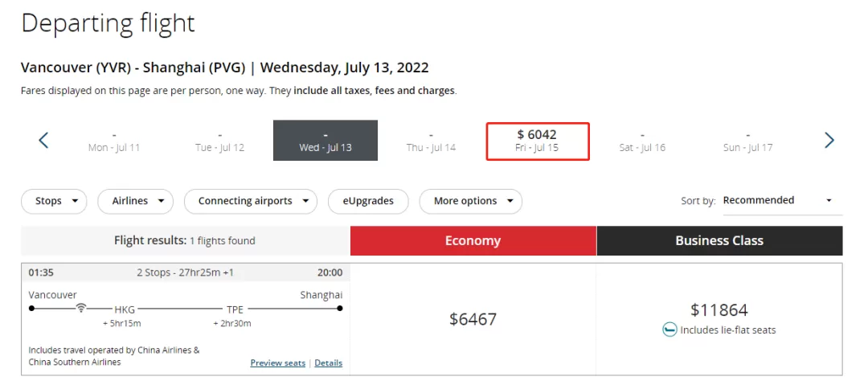Select the Business Class column tab

719,240
